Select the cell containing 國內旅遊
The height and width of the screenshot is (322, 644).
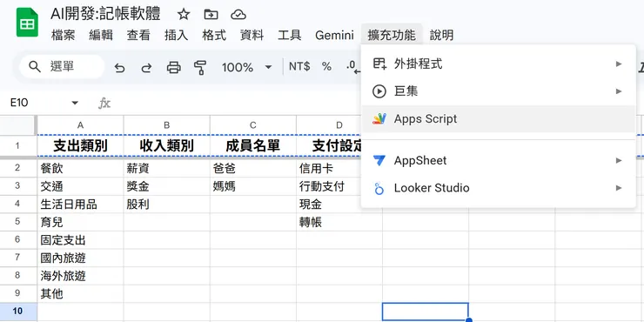tap(80, 258)
